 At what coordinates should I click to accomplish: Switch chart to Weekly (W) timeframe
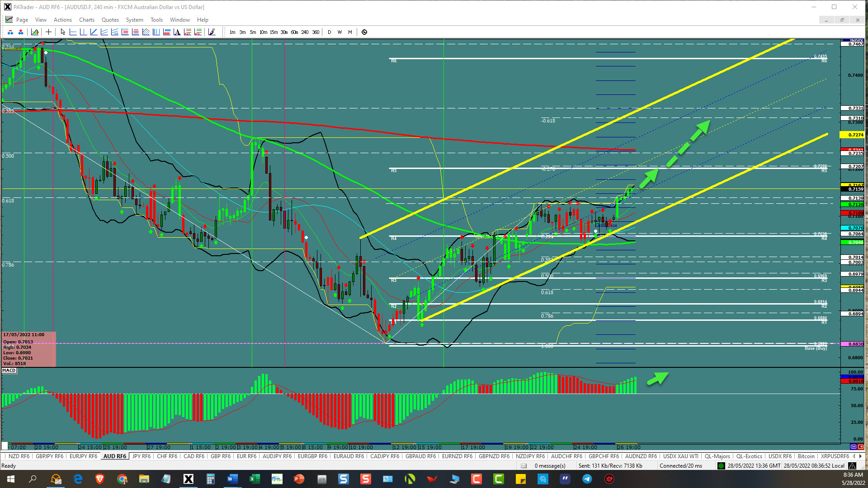click(x=340, y=32)
